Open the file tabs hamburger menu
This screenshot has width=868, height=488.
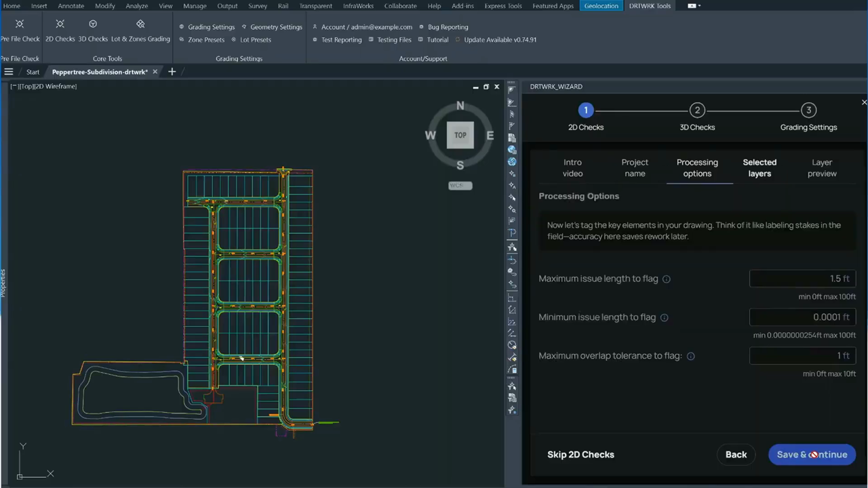pos(9,72)
